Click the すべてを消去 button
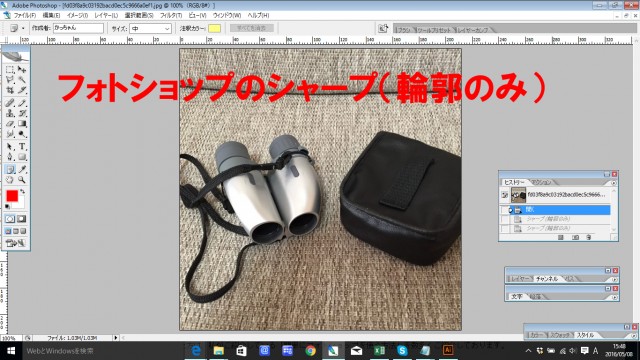Screen dimensions: 640x360 pos(251,28)
